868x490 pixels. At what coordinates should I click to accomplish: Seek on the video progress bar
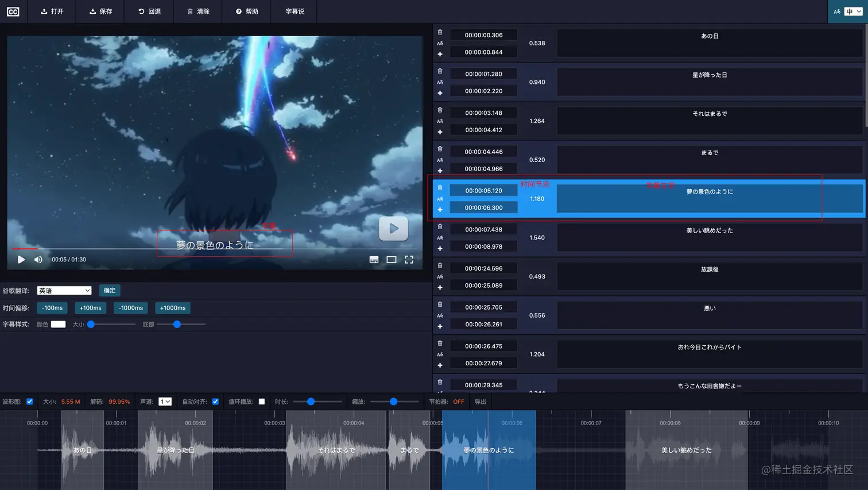click(x=214, y=249)
